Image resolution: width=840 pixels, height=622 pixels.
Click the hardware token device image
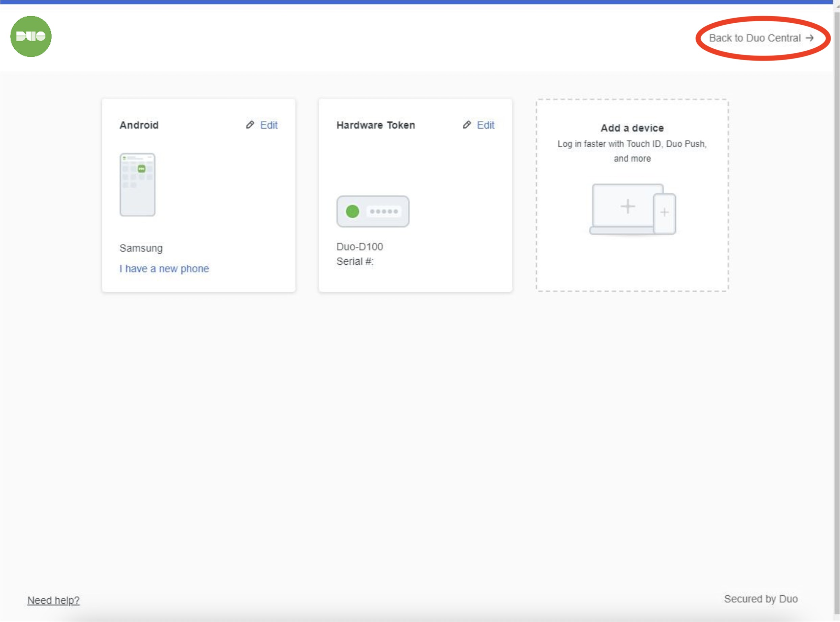[x=373, y=211]
